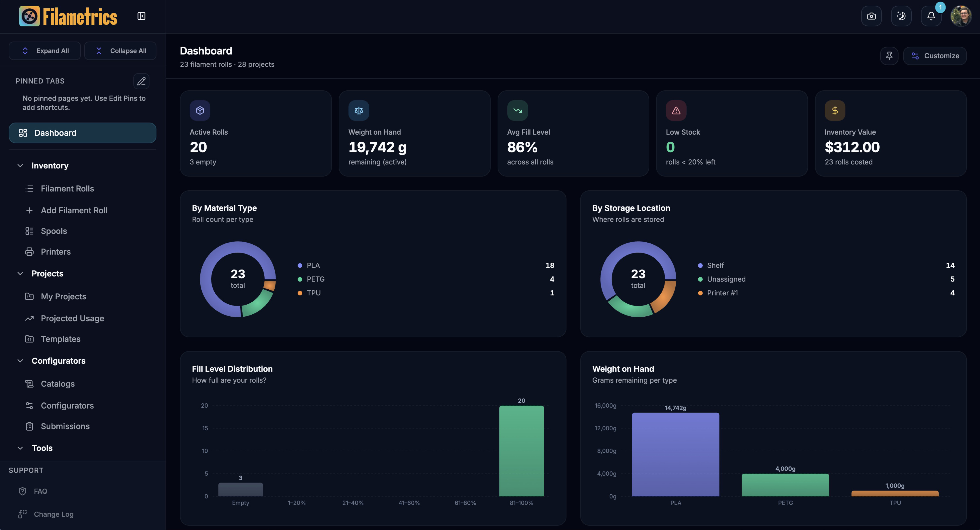The height and width of the screenshot is (530, 980).
Task: Click the PLA legend color dot
Action: [300, 265]
